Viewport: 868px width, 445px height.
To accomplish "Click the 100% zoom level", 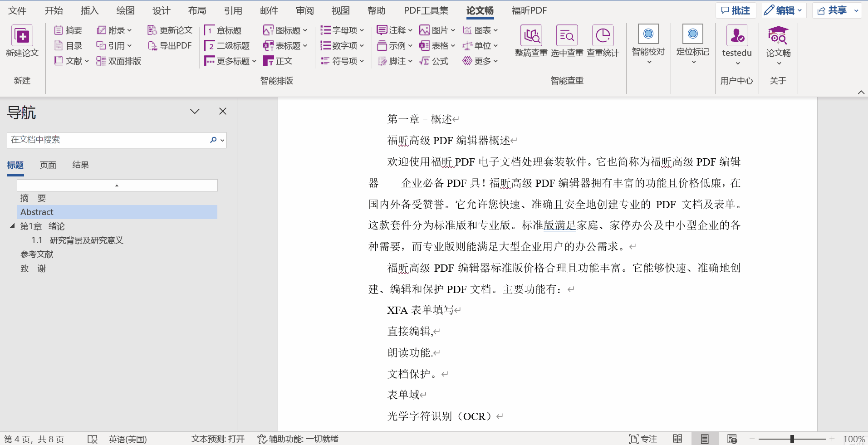I will (853, 439).
